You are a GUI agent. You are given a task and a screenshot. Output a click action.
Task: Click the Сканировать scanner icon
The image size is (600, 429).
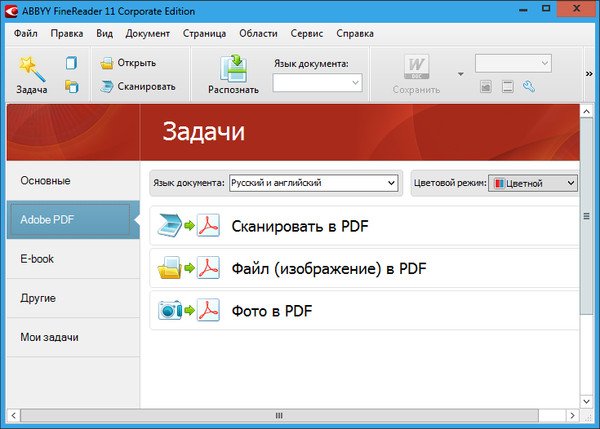tap(107, 86)
